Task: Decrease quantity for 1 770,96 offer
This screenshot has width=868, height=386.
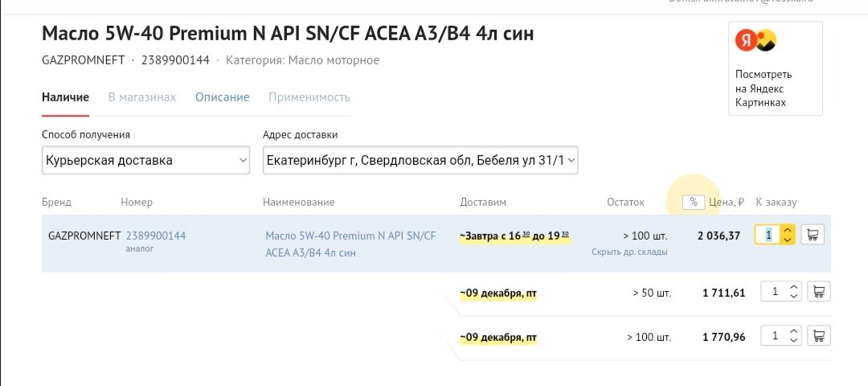Action: (x=794, y=340)
